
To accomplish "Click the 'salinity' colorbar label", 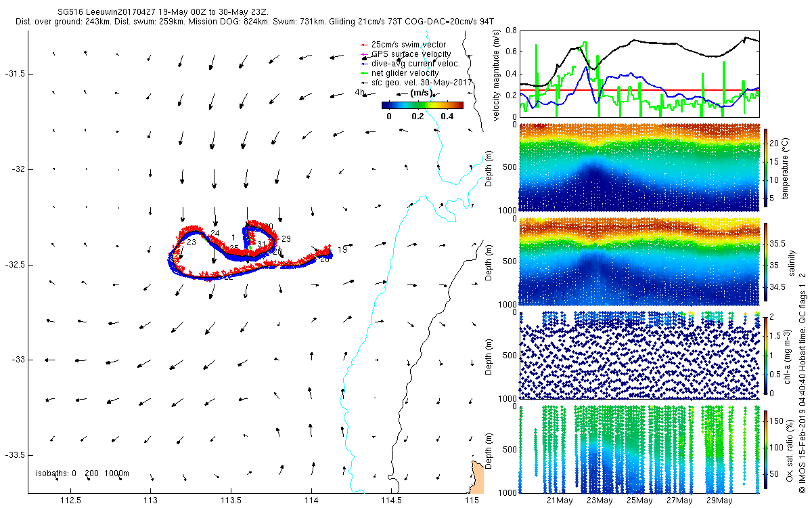I will point(792,261).
